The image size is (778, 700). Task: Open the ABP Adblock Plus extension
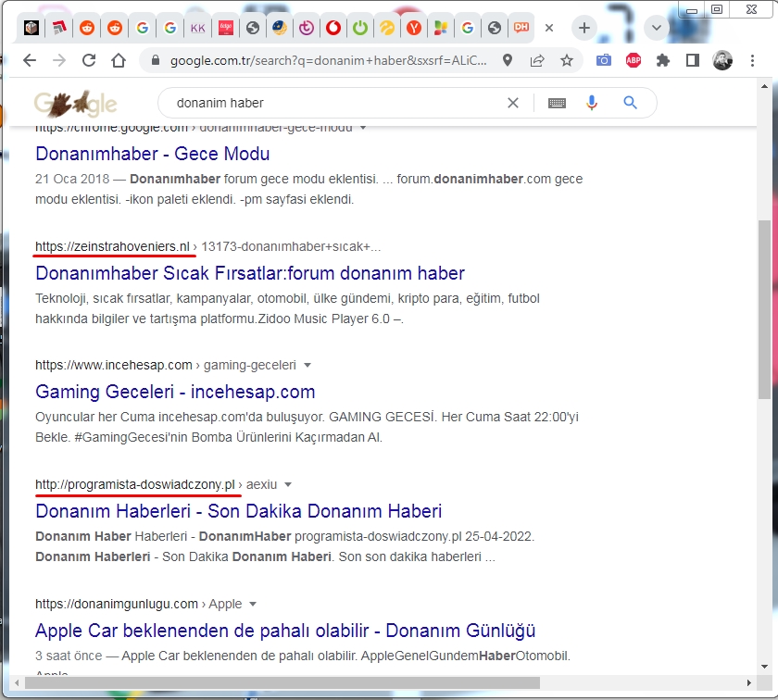click(634, 60)
